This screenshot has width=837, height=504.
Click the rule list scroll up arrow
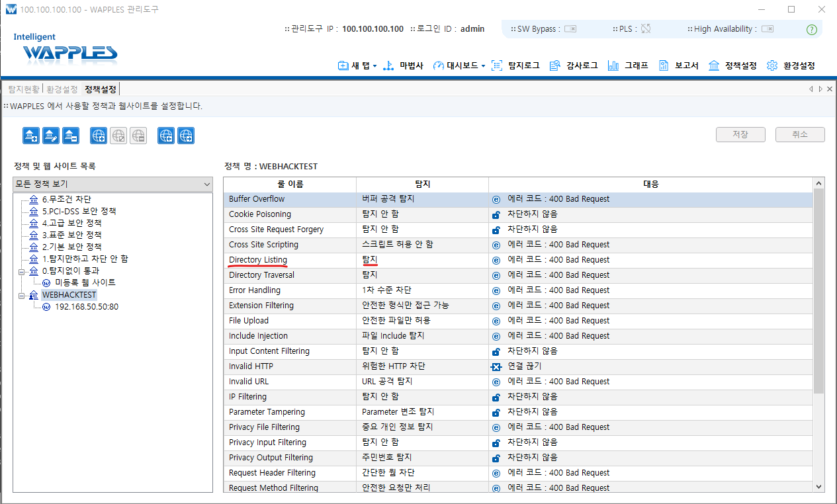click(819, 183)
